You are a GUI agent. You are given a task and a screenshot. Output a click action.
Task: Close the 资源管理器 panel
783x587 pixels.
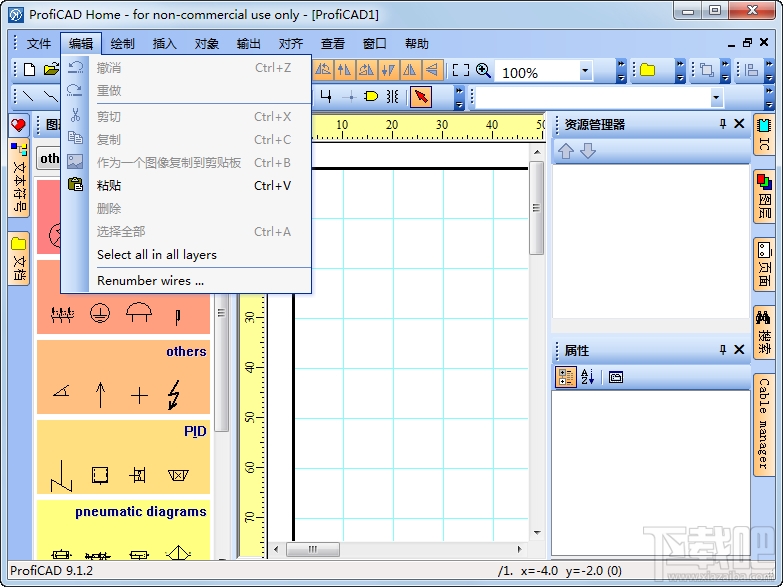click(740, 124)
